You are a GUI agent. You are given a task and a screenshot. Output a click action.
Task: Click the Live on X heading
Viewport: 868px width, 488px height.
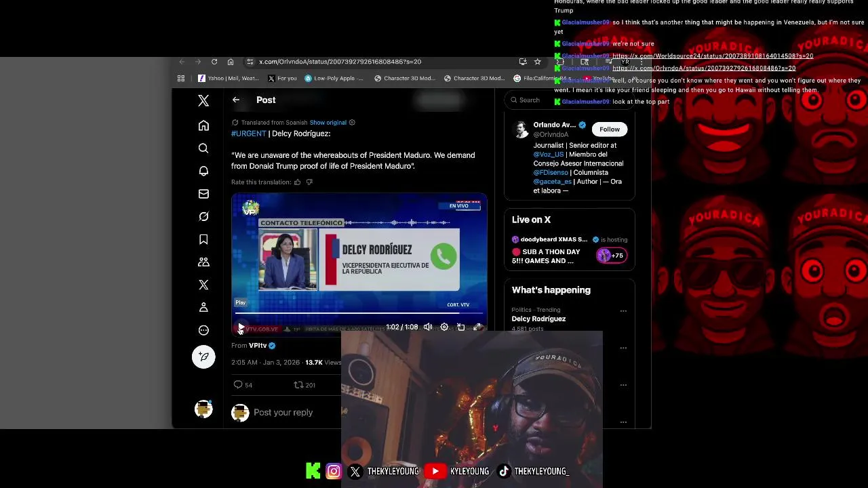tap(531, 220)
